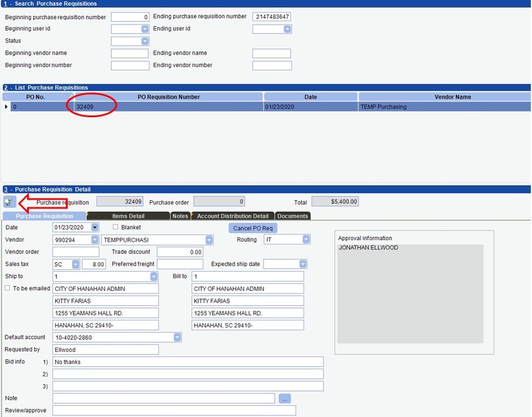
Task: Open the Documents tab
Action: coord(292,216)
